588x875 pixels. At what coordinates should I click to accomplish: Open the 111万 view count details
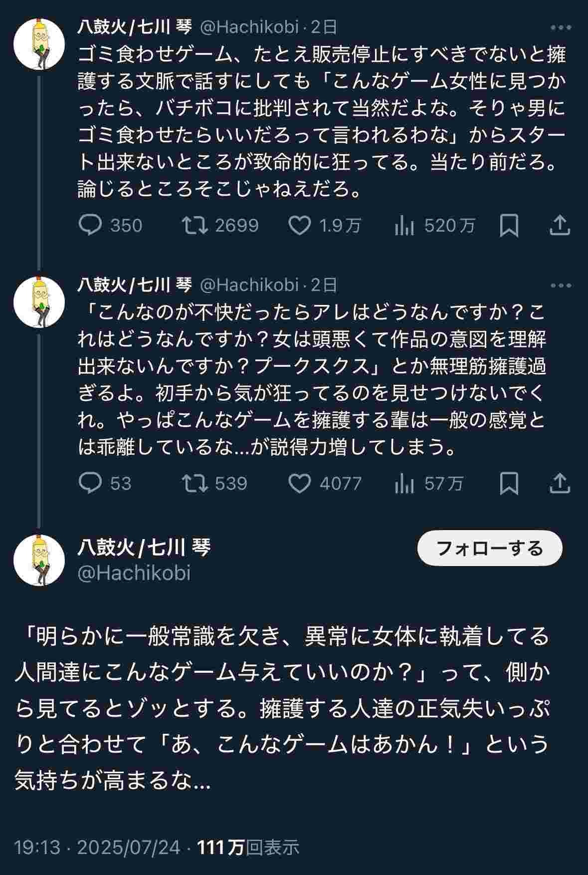click(248, 847)
